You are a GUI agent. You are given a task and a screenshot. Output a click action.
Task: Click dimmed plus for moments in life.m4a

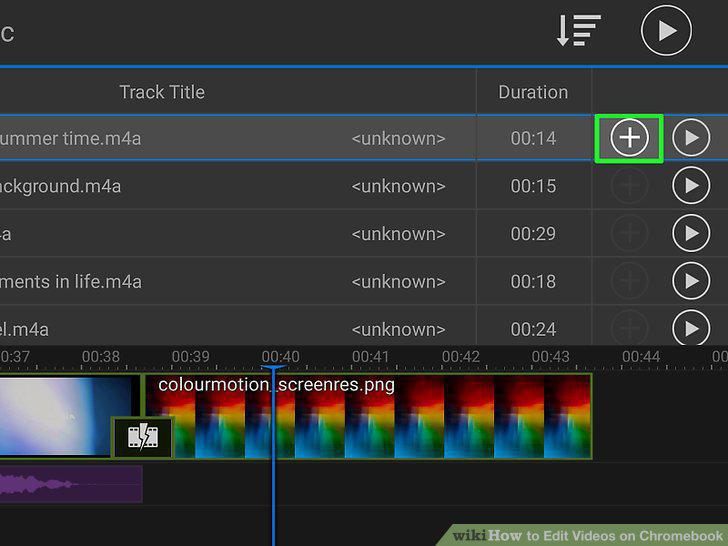(x=629, y=281)
